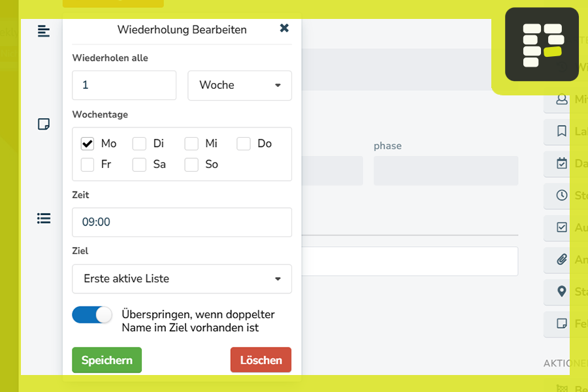
Task: Click the bookmark label icon in sidebar
Action: 562,131
